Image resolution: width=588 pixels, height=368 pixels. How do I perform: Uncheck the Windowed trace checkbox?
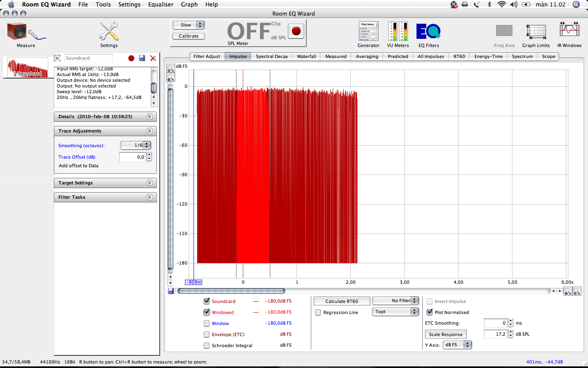[207, 312]
